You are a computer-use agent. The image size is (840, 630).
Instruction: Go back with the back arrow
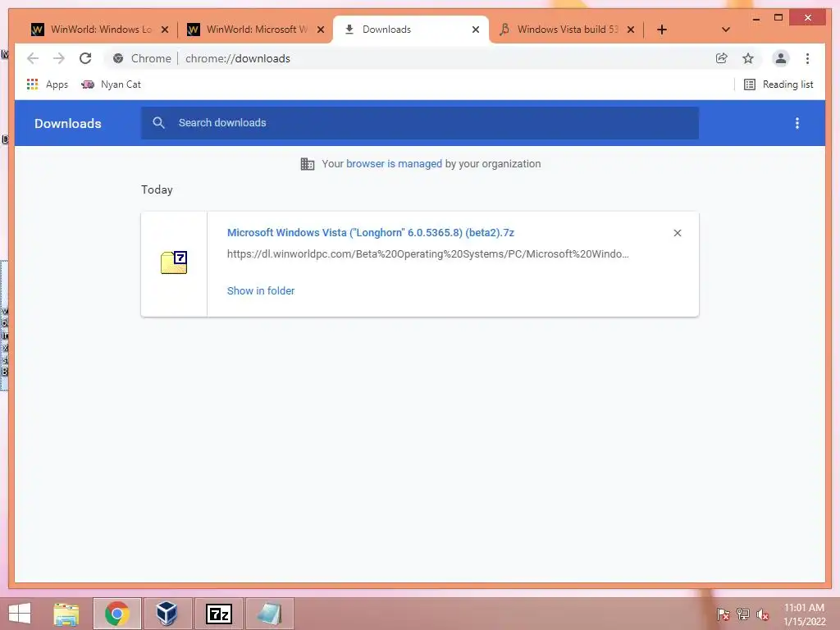pos(33,58)
